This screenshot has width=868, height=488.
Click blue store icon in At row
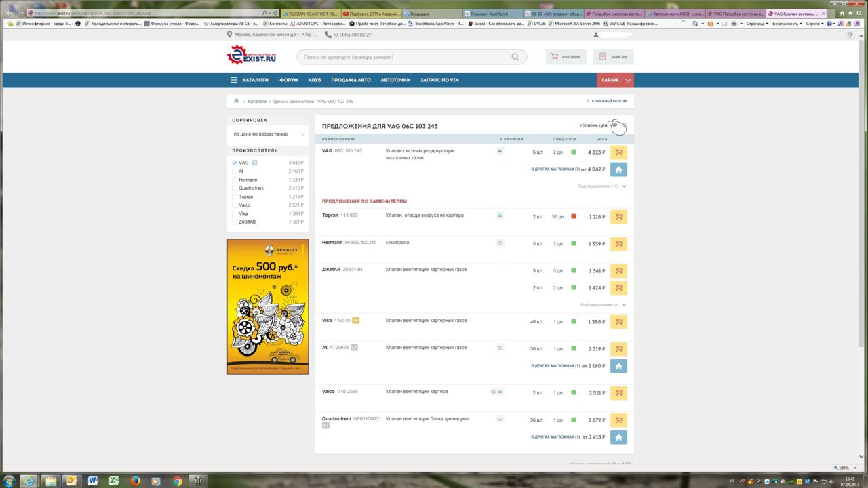618,366
